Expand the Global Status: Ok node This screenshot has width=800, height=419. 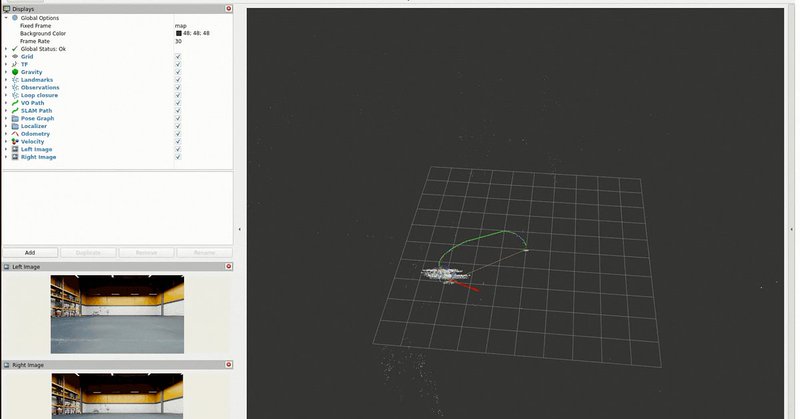[6, 49]
